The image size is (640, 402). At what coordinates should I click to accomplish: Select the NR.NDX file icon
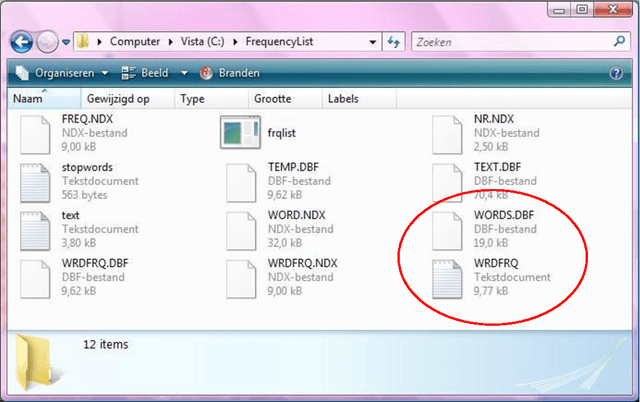coord(445,134)
